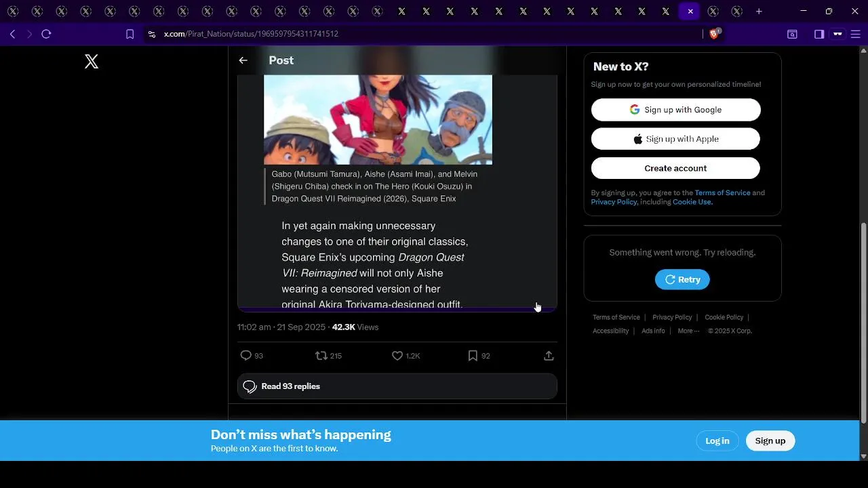The image size is (868, 488).
Task: Close the active tab
Action: [x=690, y=12]
